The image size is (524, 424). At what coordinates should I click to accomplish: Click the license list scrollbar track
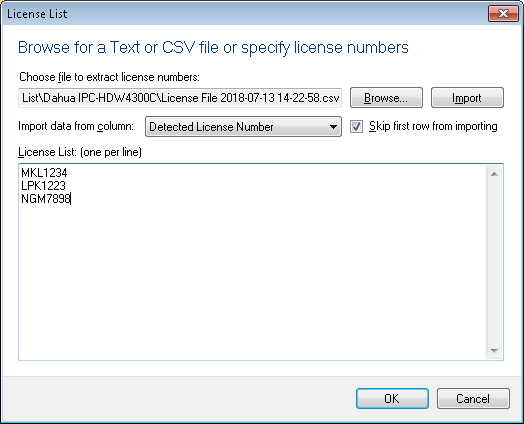pyautogui.click(x=495, y=262)
